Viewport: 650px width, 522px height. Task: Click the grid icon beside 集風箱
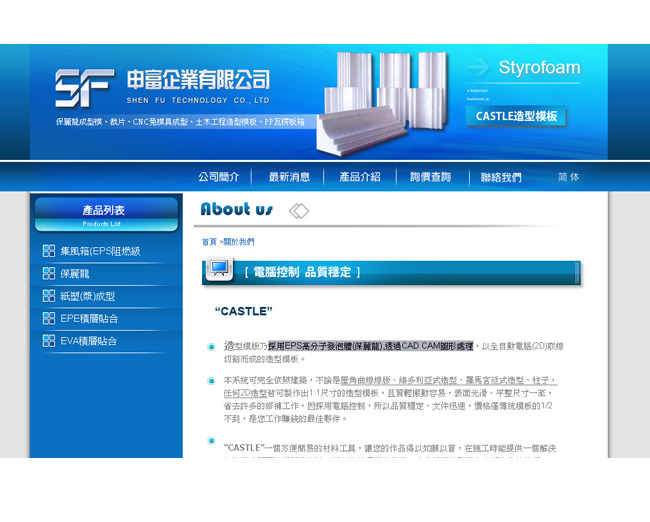coord(49,251)
